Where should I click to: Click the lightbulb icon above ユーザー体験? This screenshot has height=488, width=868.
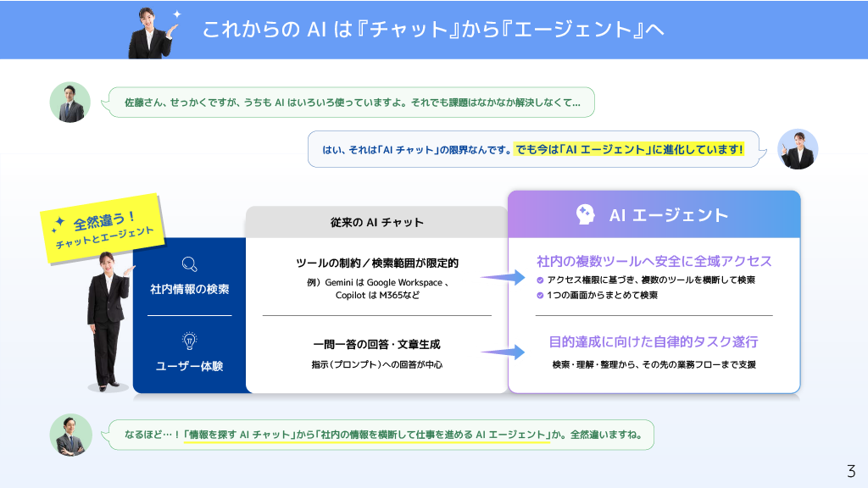pyautogui.click(x=189, y=341)
